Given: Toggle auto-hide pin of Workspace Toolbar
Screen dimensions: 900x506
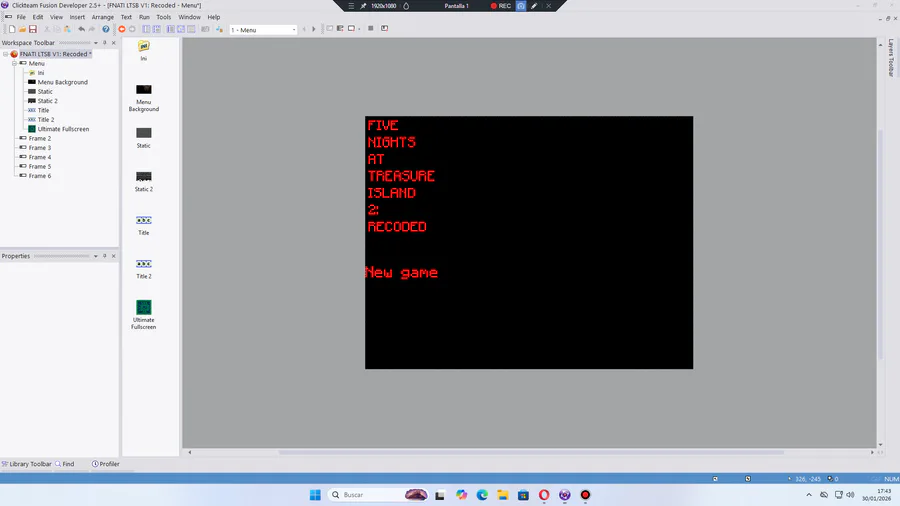Looking at the screenshot, I should click(104, 42).
